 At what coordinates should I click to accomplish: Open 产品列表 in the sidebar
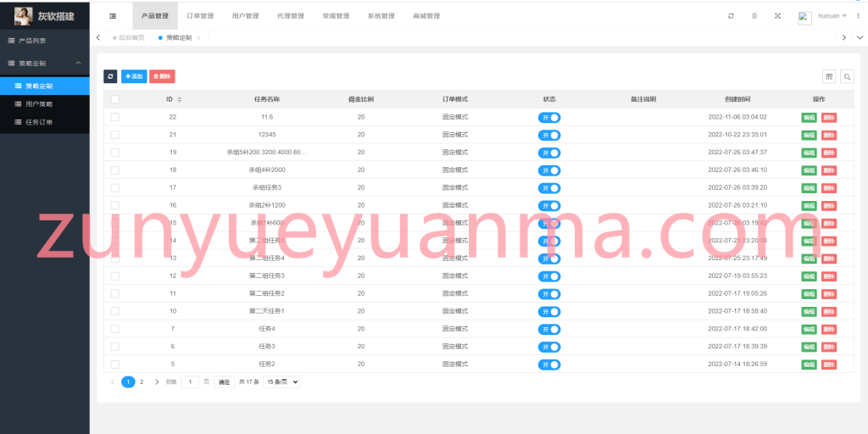click(x=45, y=41)
